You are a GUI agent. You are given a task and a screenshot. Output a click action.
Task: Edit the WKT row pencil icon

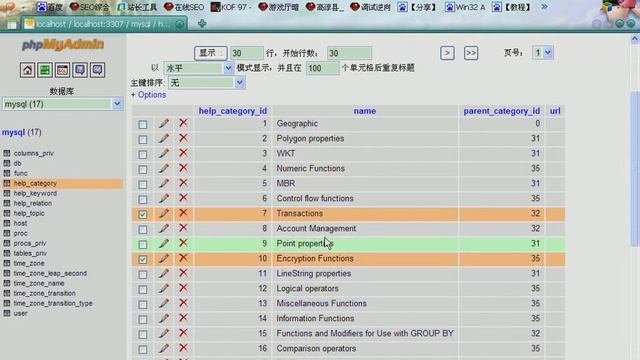point(164,153)
